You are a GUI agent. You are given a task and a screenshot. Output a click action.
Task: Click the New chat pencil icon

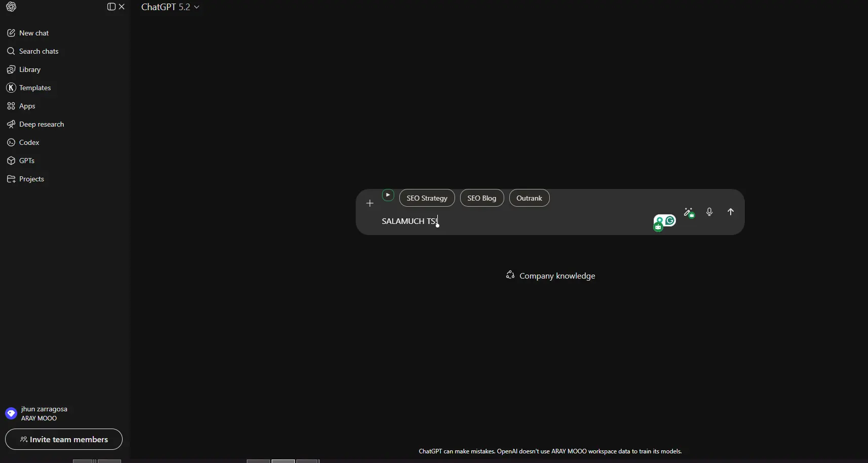(x=11, y=33)
